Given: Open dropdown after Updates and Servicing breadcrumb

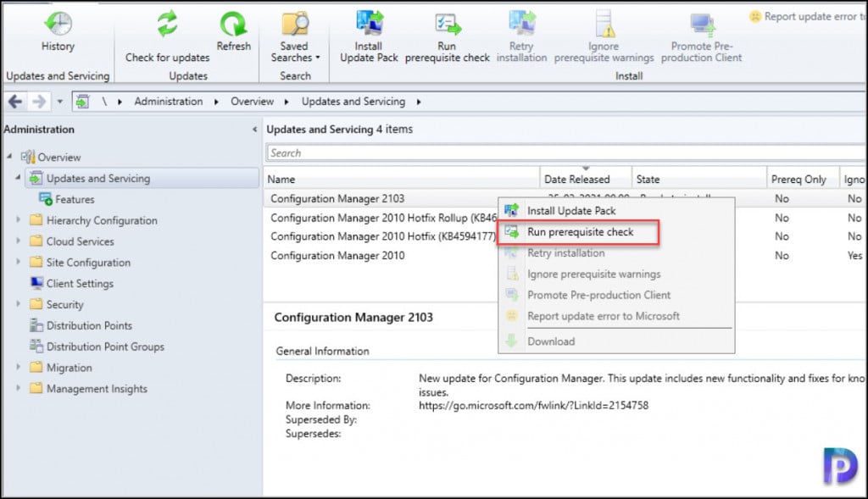Looking at the screenshot, I should (419, 102).
